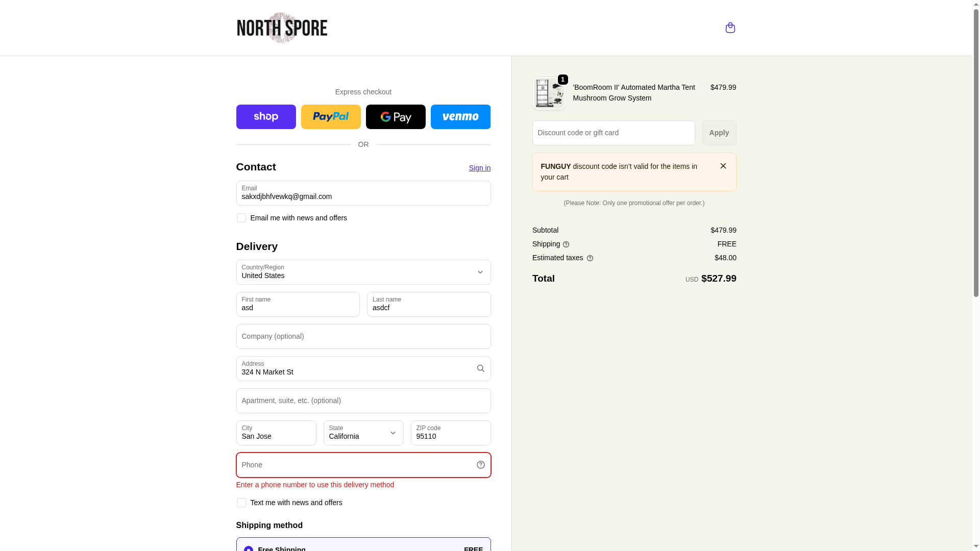980x551 pixels.
Task: Open the State dropdown showing California
Action: pyautogui.click(x=363, y=433)
